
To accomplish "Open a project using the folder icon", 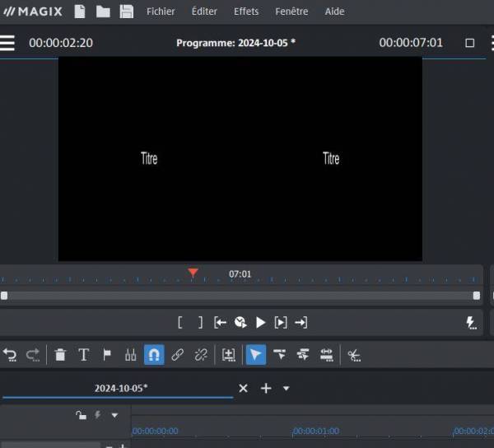I will (103, 12).
